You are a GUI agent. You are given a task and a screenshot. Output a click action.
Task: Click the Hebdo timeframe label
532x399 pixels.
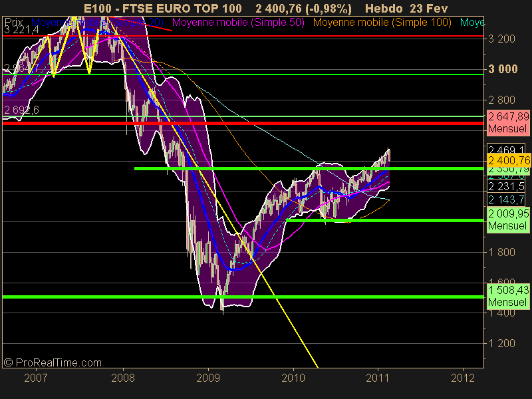(384, 8)
